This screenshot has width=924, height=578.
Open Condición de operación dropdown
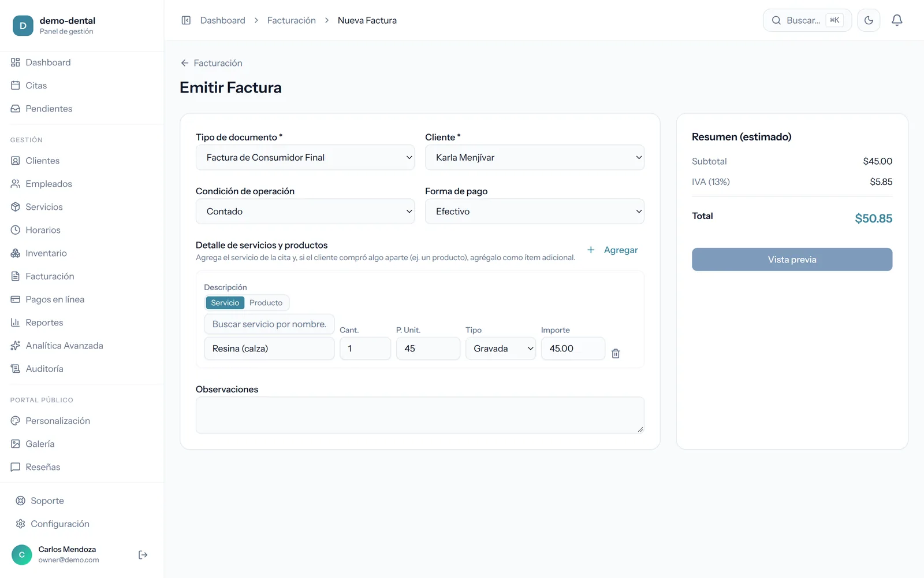305,212
